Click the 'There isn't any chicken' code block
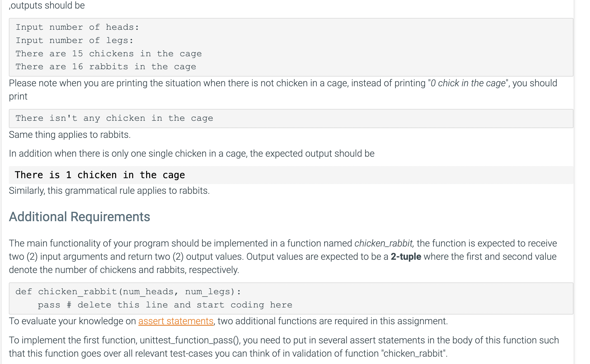The image size is (590, 364). point(114,118)
